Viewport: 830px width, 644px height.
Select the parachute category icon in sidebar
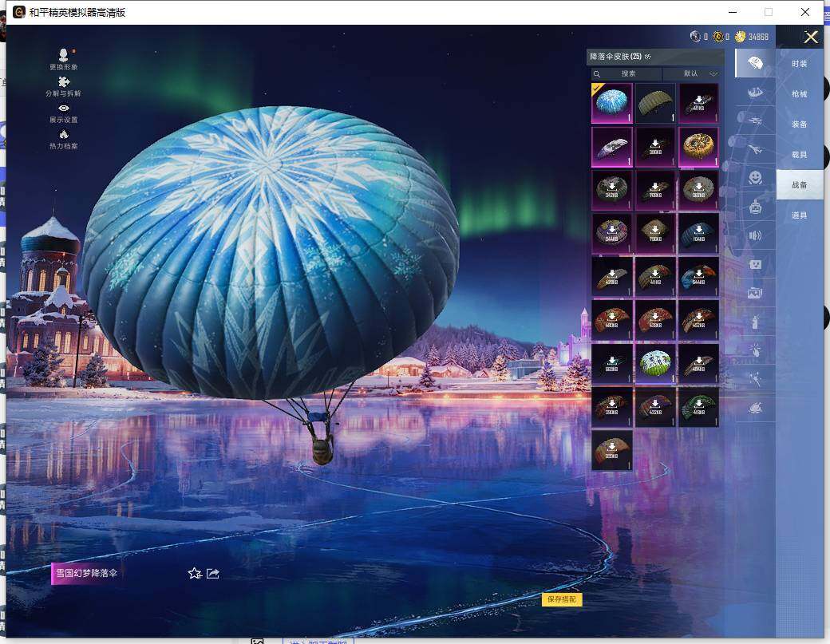pyautogui.click(x=754, y=63)
